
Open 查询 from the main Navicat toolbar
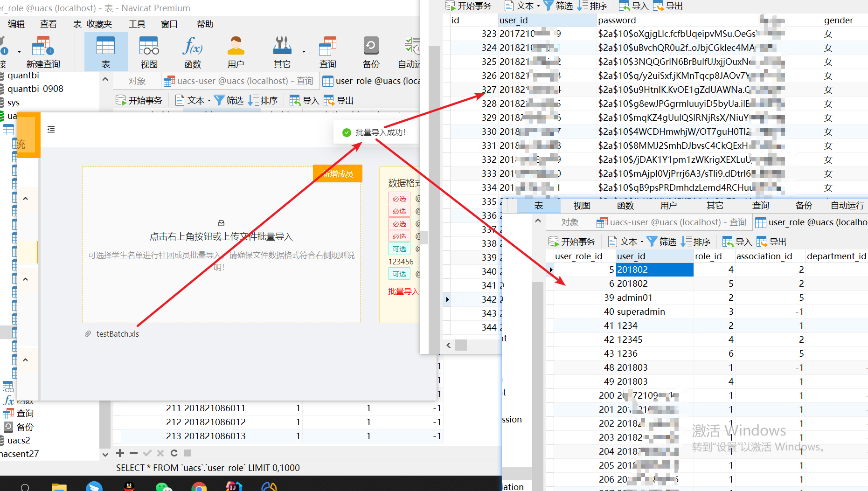(327, 52)
